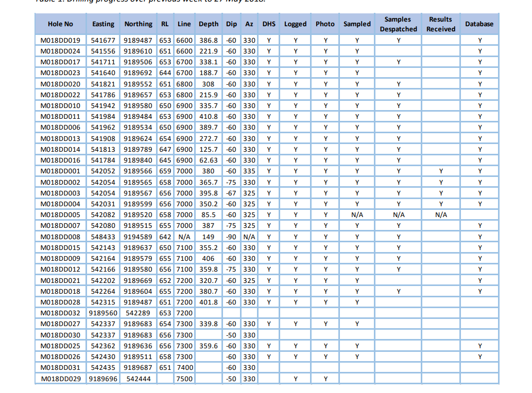Click the Samples Despatched header
The image size is (532, 393).
click(x=398, y=24)
